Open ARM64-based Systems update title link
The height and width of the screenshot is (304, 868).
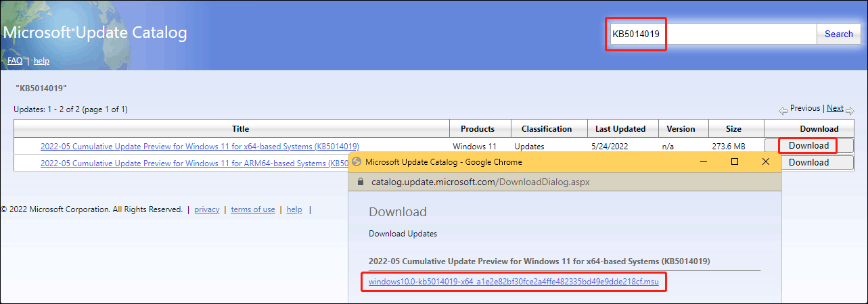click(x=194, y=163)
